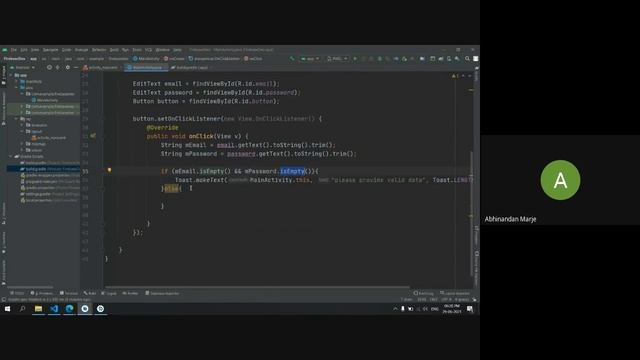Open Microsoft Edge from taskbar

(69, 309)
